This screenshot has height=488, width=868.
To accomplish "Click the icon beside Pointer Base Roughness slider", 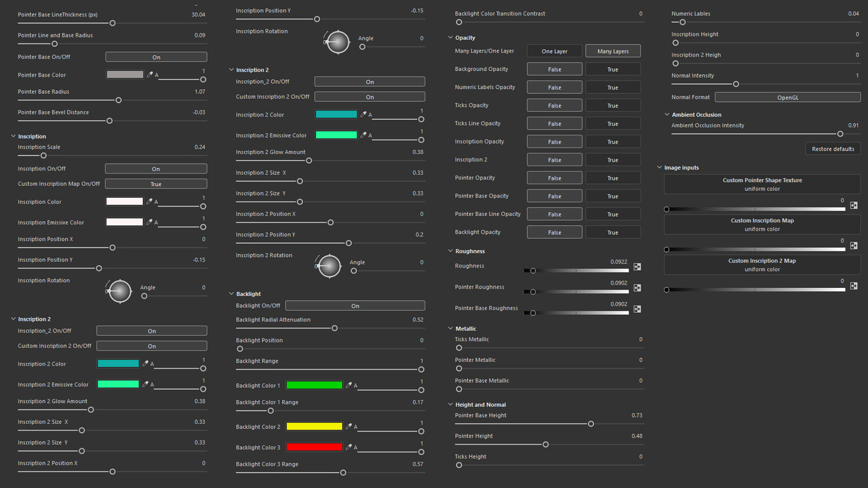I will pos(637,309).
